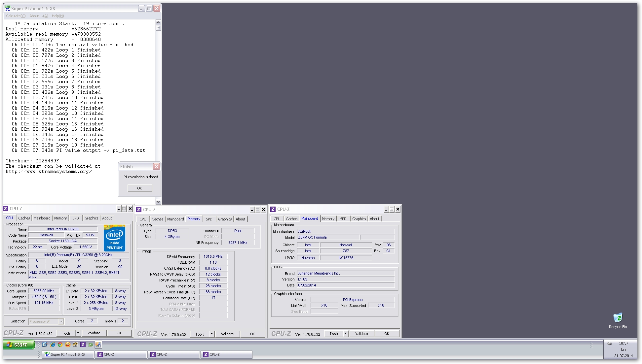Expand the Processor #1 selection dropdown
The width and height of the screenshot is (642, 364).
61,321
